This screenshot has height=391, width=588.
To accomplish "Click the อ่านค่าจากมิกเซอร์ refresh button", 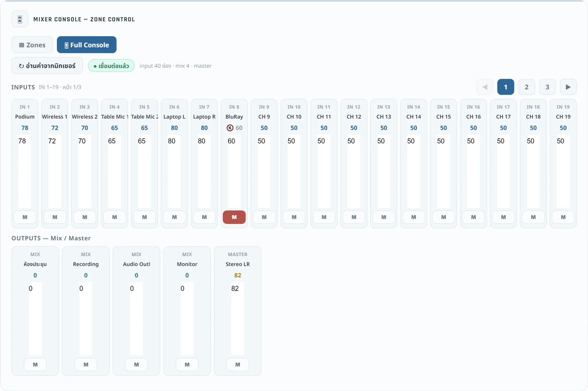I will [47, 66].
